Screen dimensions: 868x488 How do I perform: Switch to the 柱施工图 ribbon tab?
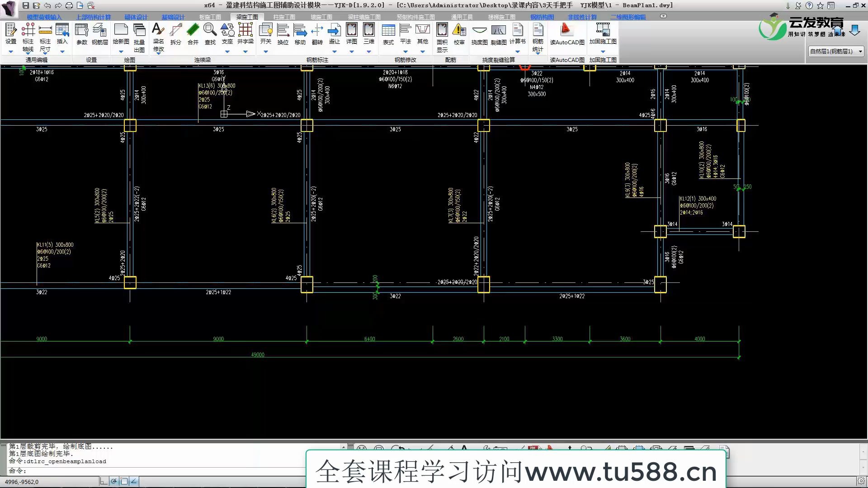284,16
